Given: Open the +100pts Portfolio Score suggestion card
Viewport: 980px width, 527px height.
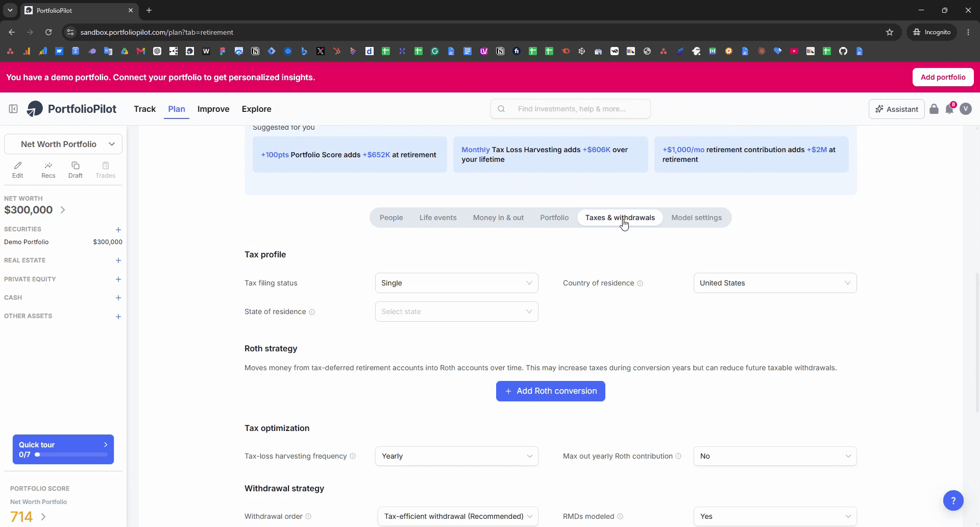Looking at the screenshot, I should (x=350, y=154).
